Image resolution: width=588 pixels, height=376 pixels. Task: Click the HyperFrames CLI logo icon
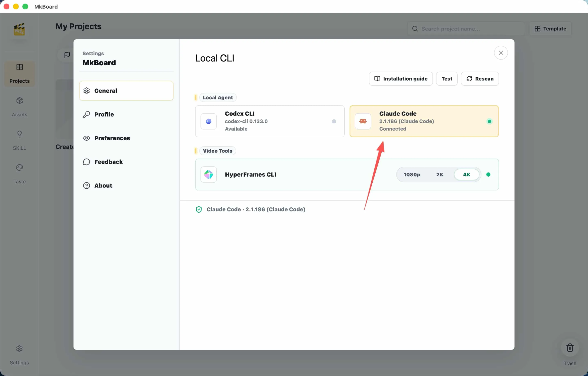208,175
